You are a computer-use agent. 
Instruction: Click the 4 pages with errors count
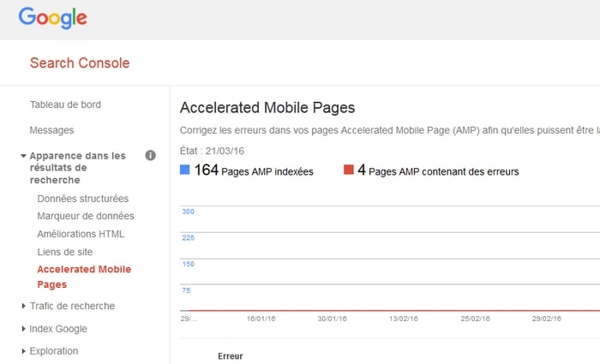point(362,170)
